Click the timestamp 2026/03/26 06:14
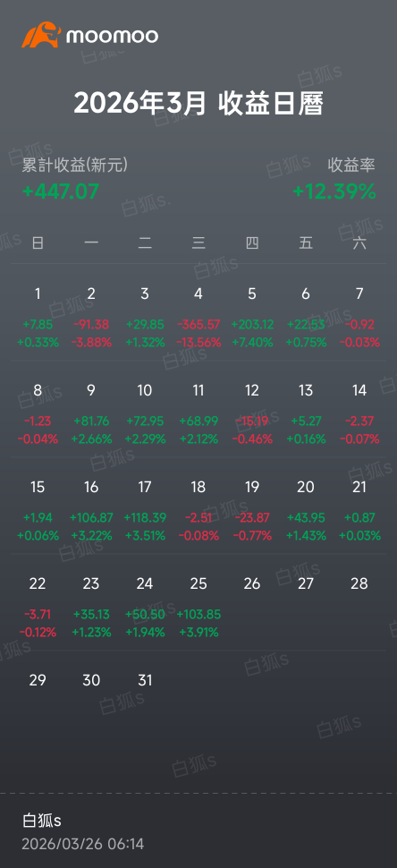The image size is (397, 868). pos(83,844)
